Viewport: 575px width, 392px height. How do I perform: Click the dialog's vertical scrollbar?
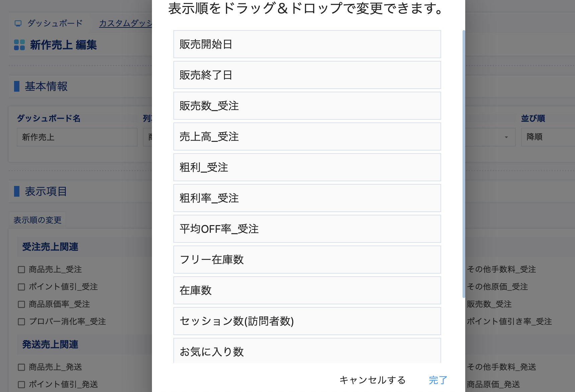coord(464,164)
